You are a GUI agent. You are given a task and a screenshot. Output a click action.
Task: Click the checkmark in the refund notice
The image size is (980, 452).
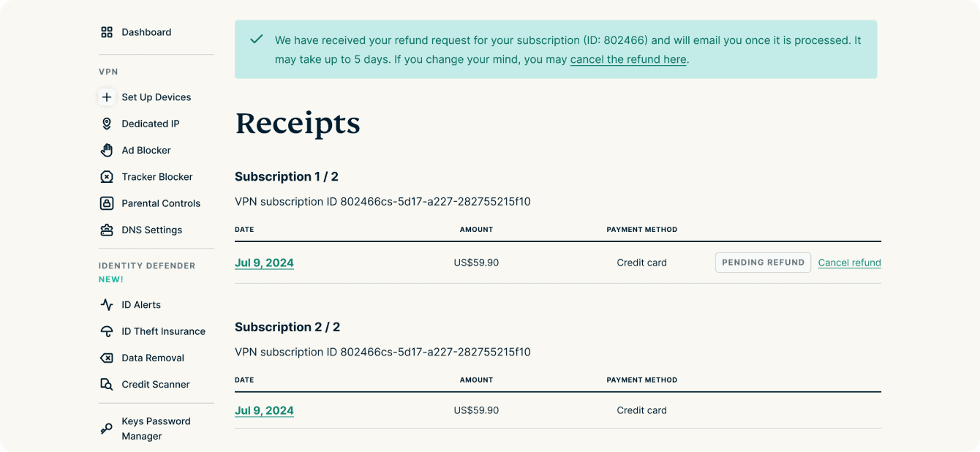click(256, 39)
